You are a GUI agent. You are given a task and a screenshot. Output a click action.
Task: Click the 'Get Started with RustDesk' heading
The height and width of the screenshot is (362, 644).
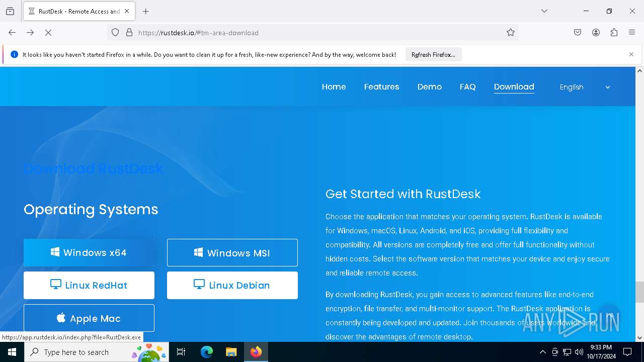pyautogui.click(x=403, y=194)
